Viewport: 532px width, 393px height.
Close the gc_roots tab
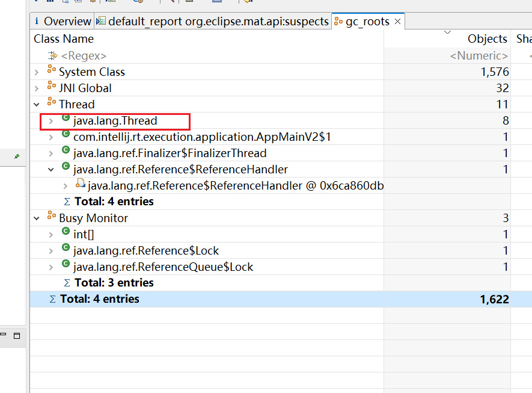tap(397, 22)
